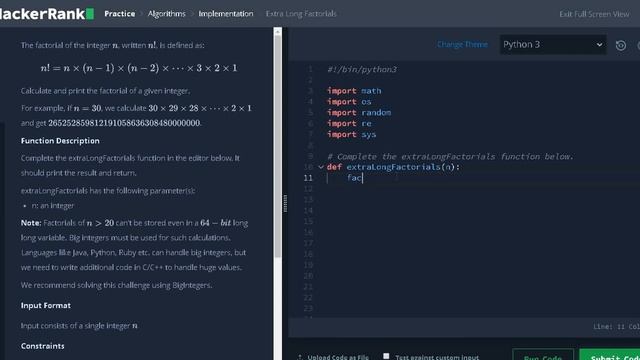
Task: Toggle Test against custom input checkbox
Action: point(386,356)
